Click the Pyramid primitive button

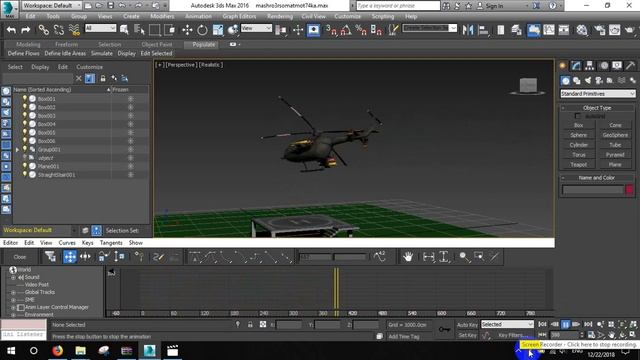(615, 155)
